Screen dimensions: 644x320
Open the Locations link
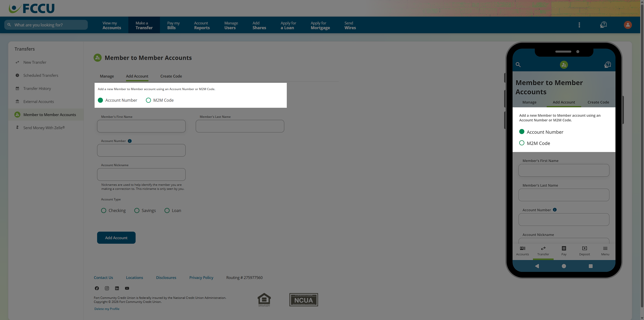click(134, 277)
